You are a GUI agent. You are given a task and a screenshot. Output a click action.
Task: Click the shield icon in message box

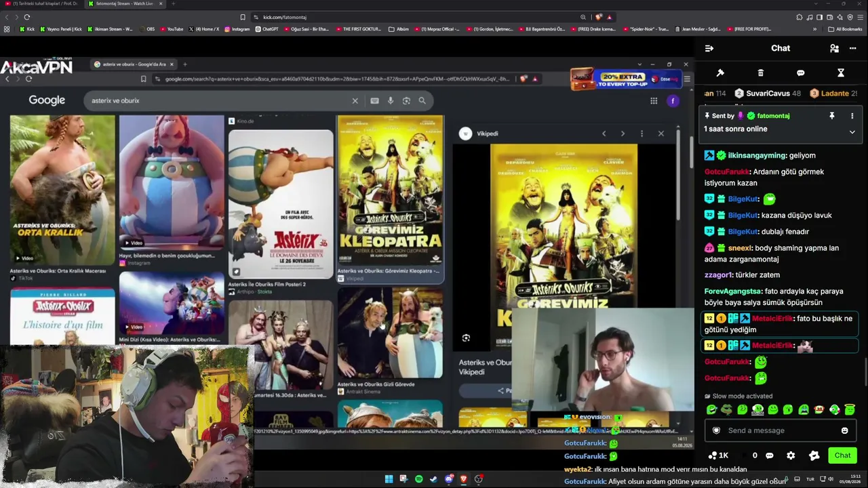pyautogui.click(x=716, y=430)
